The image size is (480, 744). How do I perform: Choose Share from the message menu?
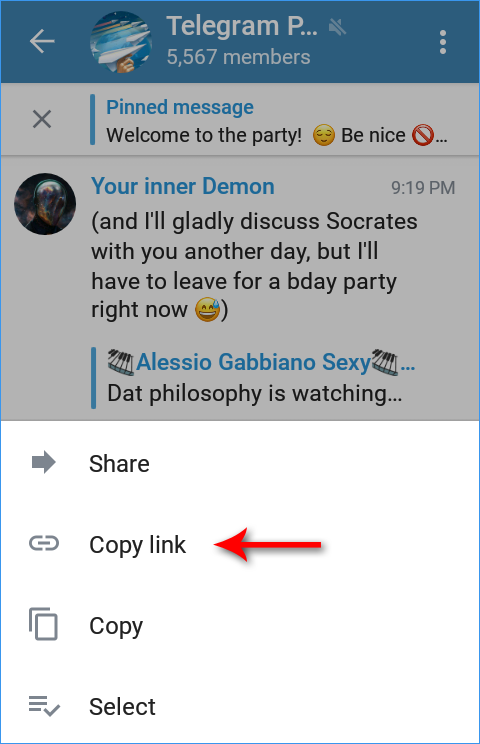(x=240, y=463)
